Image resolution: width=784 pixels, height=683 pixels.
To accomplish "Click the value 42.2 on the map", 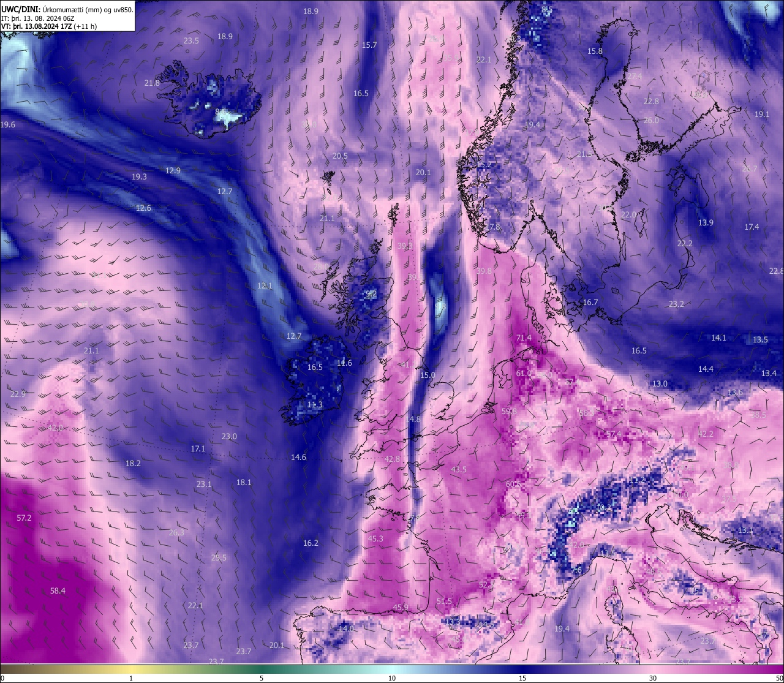I will coord(706,434).
